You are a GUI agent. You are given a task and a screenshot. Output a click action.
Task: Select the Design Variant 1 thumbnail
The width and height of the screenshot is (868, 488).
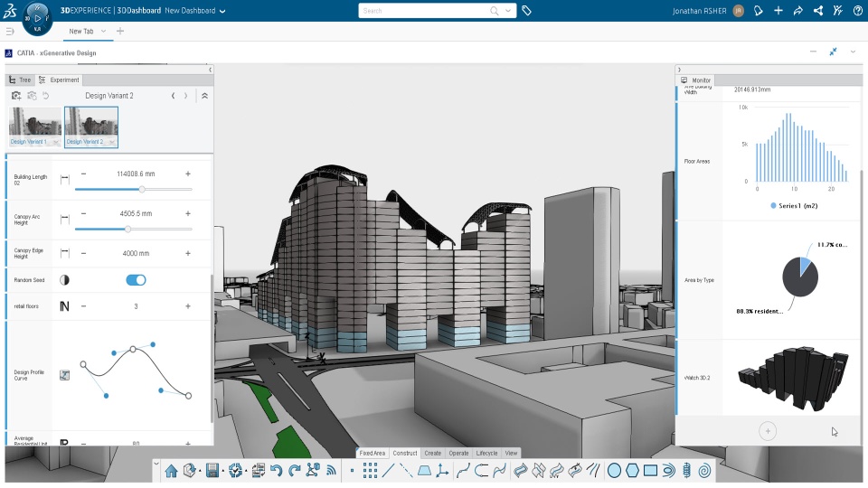(x=35, y=127)
